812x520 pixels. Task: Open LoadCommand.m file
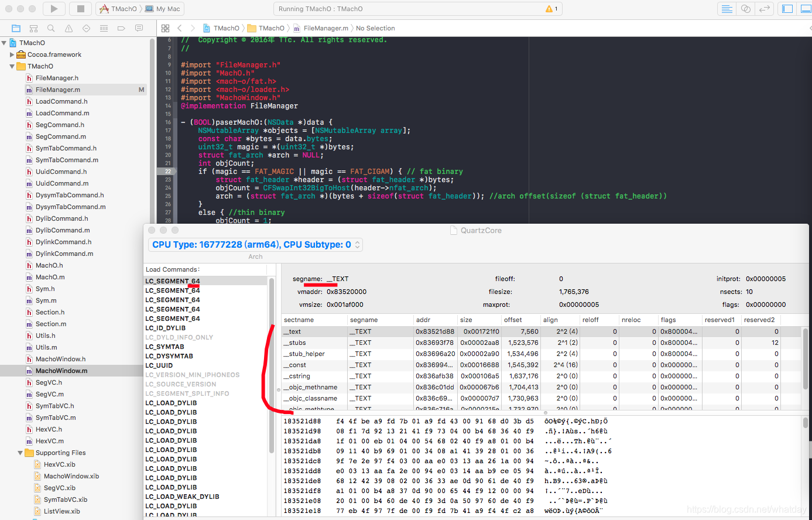coord(62,113)
